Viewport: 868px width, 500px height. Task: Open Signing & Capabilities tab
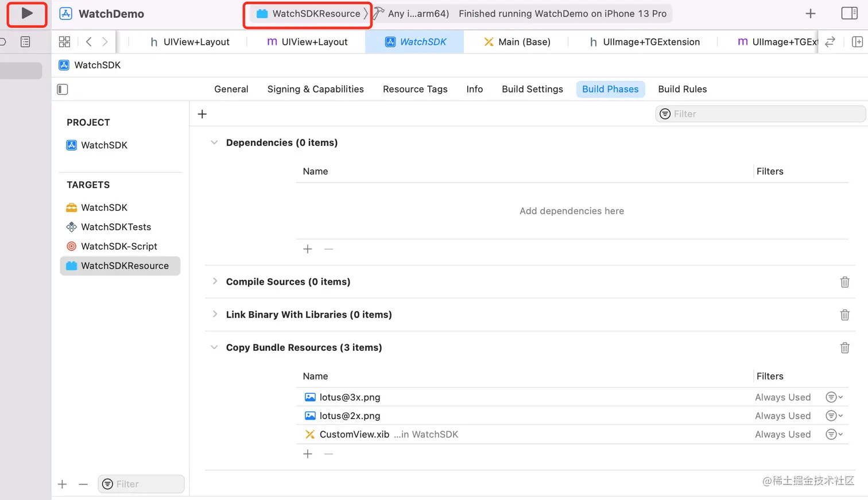coord(316,89)
